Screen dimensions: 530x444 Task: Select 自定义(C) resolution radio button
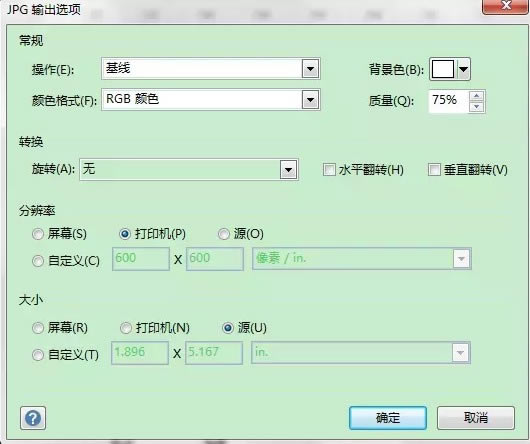point(38,261)
